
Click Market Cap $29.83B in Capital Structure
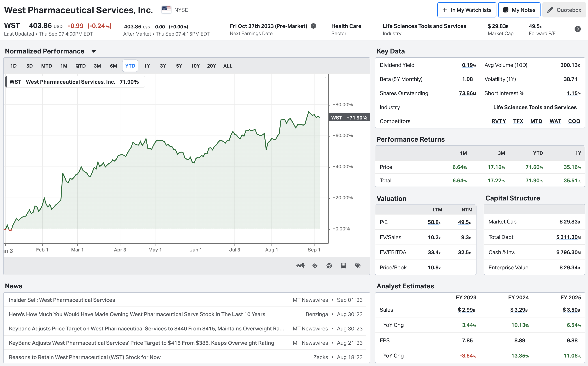click(x=570, y=222)
